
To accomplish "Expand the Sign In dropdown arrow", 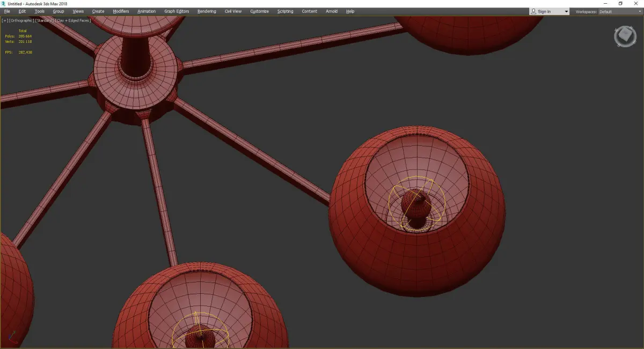I will coord(566,12).
